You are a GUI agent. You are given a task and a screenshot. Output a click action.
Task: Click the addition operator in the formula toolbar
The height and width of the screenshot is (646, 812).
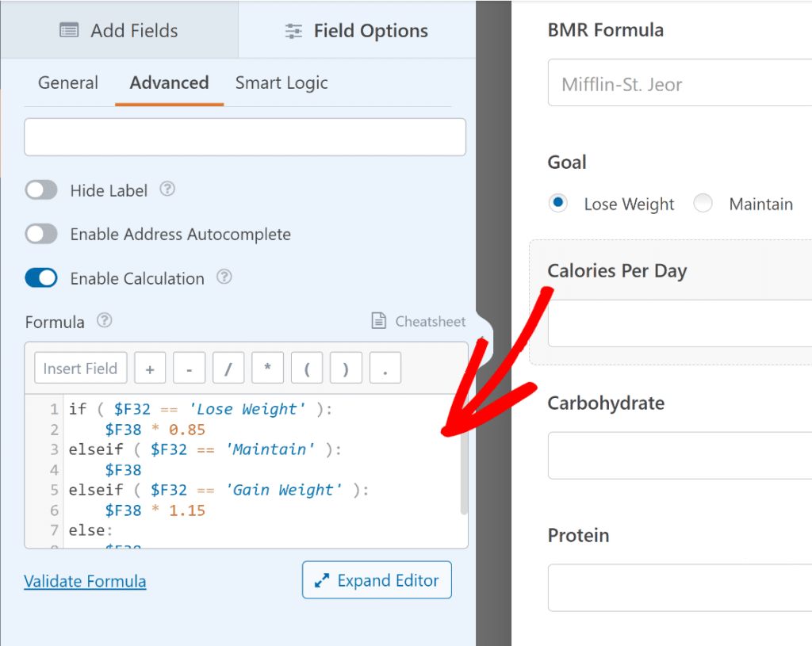(x=150, y=367)
